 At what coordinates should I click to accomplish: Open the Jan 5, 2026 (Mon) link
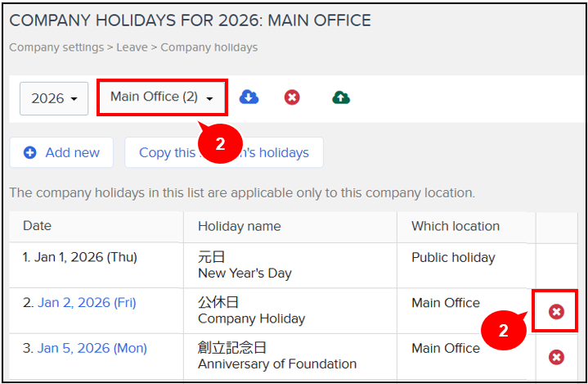point(92,348)
